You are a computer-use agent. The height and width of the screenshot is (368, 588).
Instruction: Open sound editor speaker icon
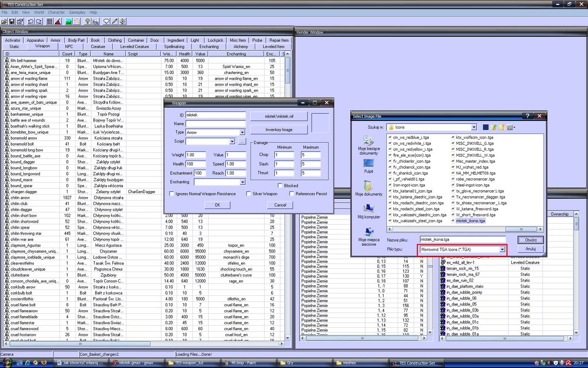[123, 21]
